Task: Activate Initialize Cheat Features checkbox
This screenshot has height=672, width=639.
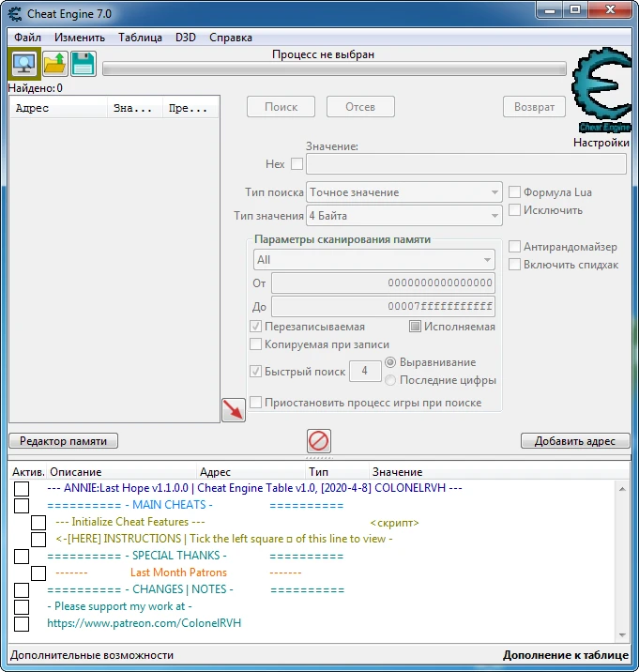Action: point(38,523)
